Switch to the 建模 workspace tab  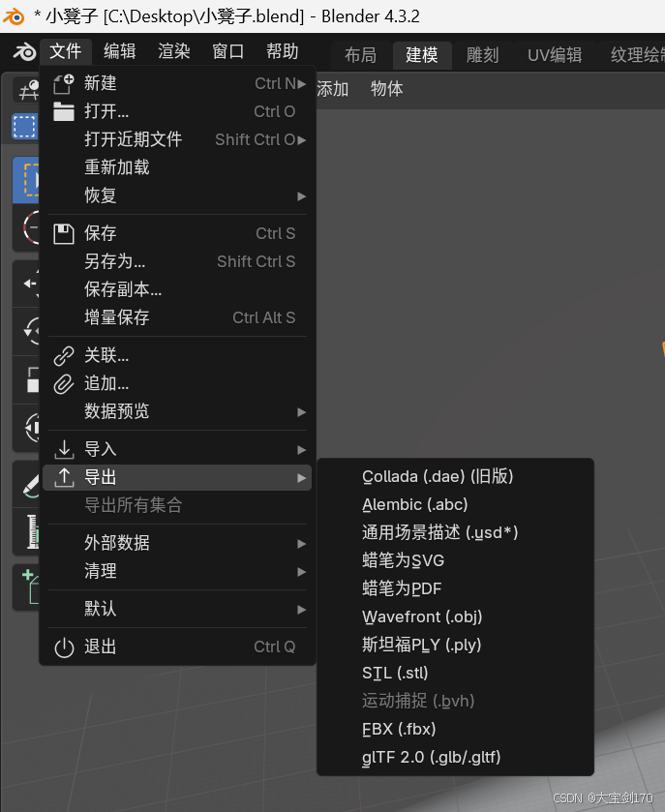[x=422, y=55]
